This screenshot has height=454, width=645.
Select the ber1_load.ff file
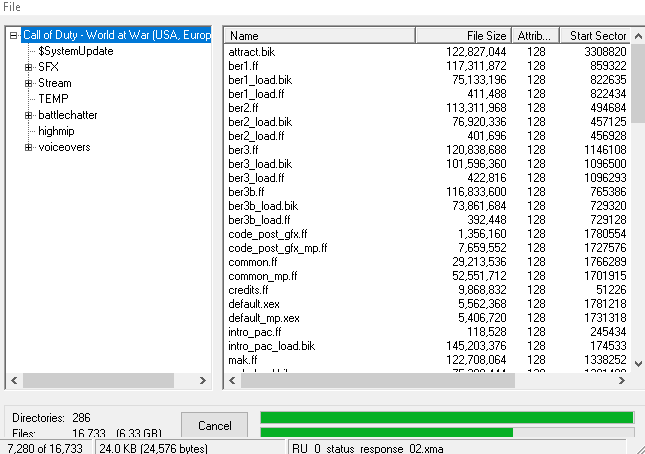[x=256, y=94]
